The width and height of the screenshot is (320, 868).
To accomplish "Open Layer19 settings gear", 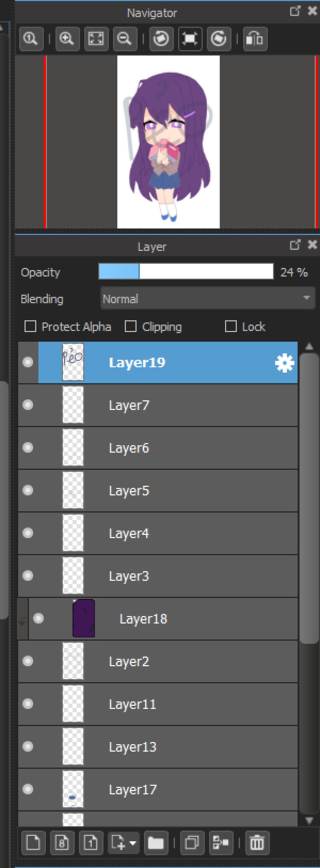I will pos(284,363).
